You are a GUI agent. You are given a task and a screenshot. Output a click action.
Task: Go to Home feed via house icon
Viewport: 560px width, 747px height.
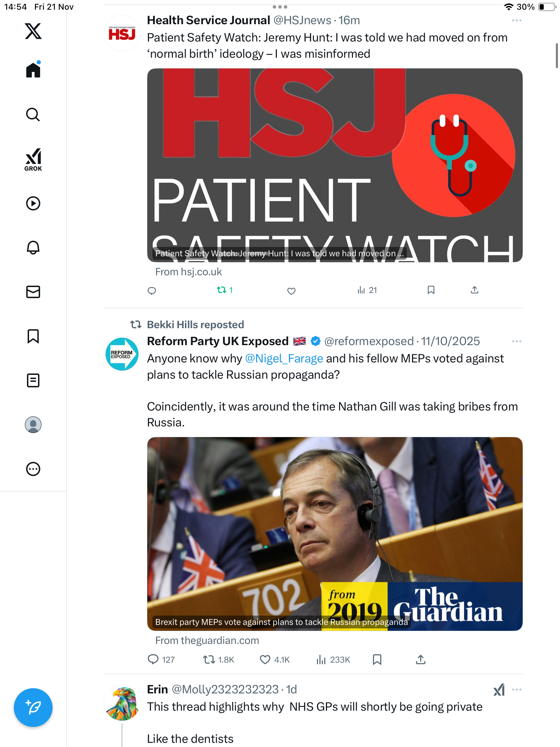pos(33,70)
